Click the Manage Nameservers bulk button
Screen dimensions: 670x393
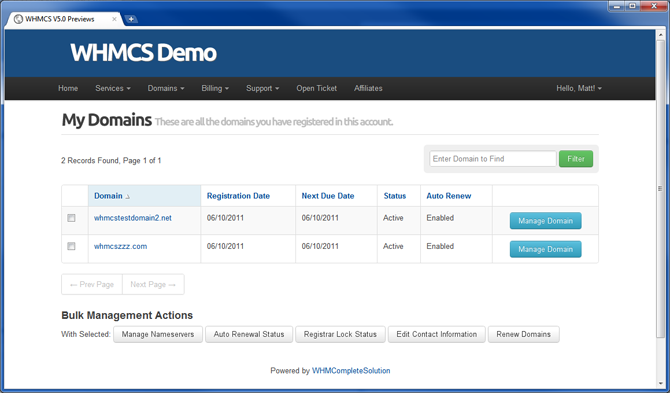pyautogui.click(x=158, y=334)
